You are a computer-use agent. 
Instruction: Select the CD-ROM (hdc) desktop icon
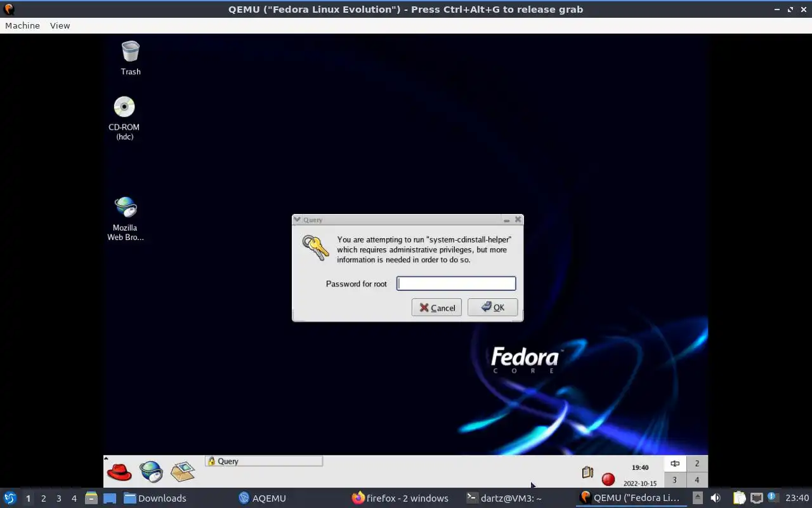[124, 118]
